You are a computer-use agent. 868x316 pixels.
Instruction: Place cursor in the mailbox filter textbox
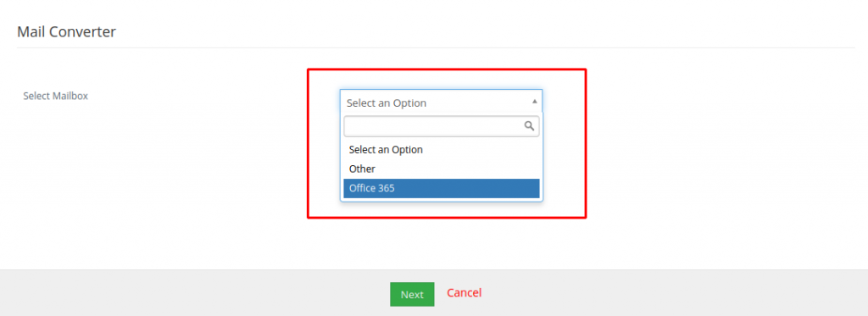point(441,126)
